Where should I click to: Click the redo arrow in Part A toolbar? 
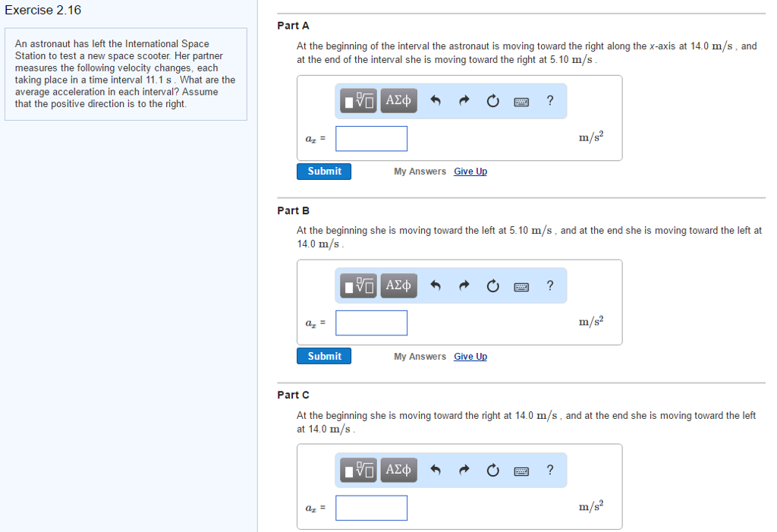pyautogui.click(x=464, y=101)
